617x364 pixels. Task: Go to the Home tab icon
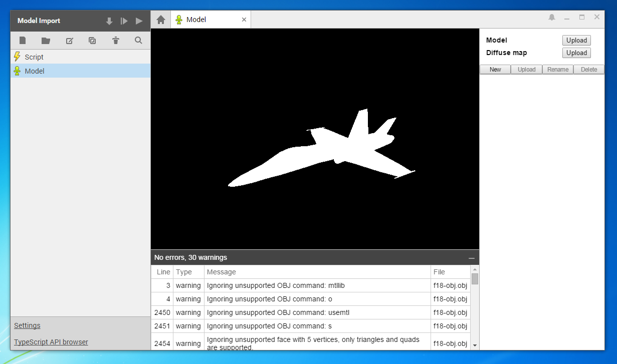(x=161, y=20)
